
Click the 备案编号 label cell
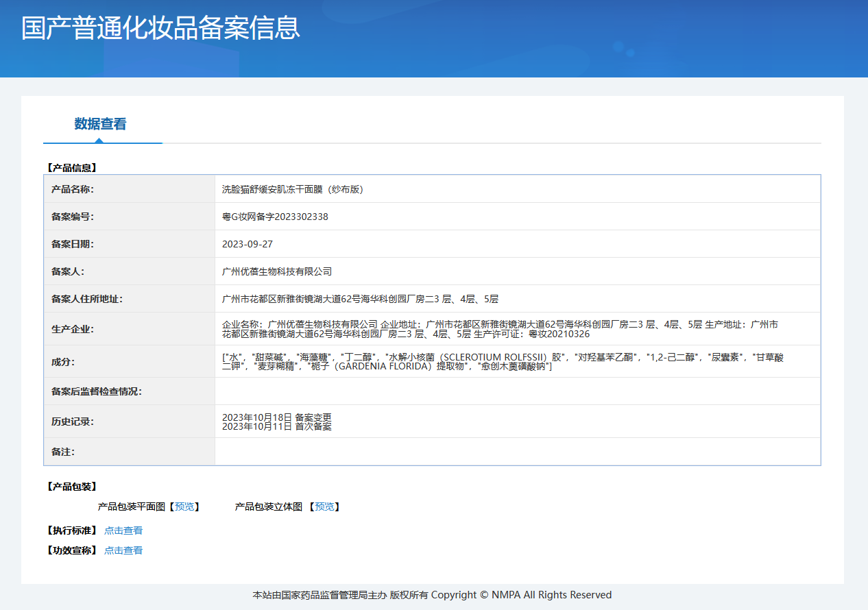[130, 217]
